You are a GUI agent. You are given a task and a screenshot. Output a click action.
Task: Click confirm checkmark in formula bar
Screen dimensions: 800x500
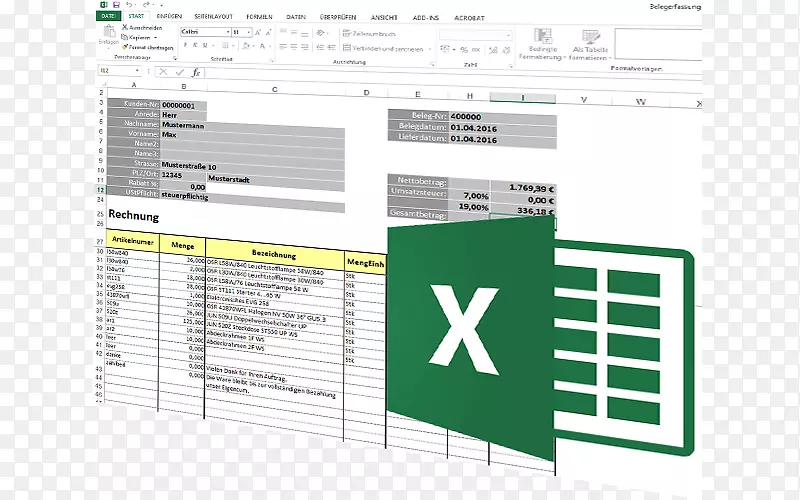point(179,72)
